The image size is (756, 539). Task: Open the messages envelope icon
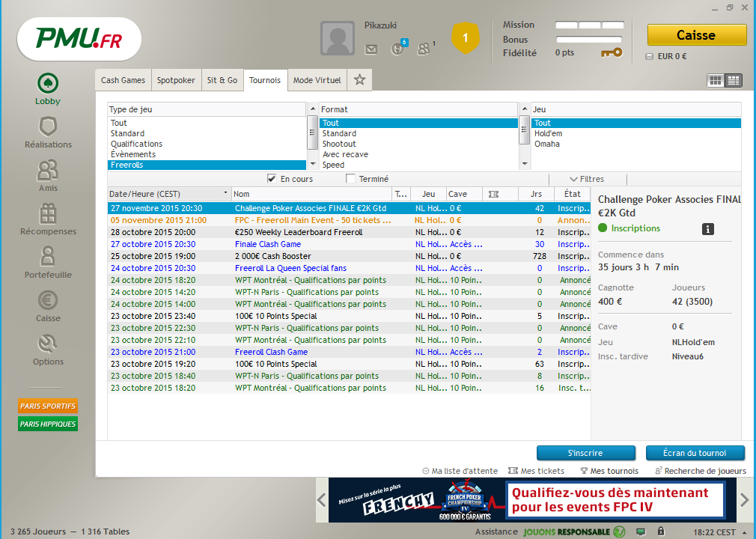click(x=371, y=49)
